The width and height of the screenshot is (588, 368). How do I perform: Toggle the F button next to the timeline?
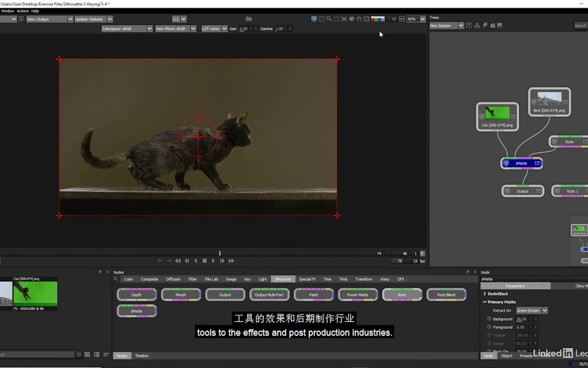coord(422,253)
